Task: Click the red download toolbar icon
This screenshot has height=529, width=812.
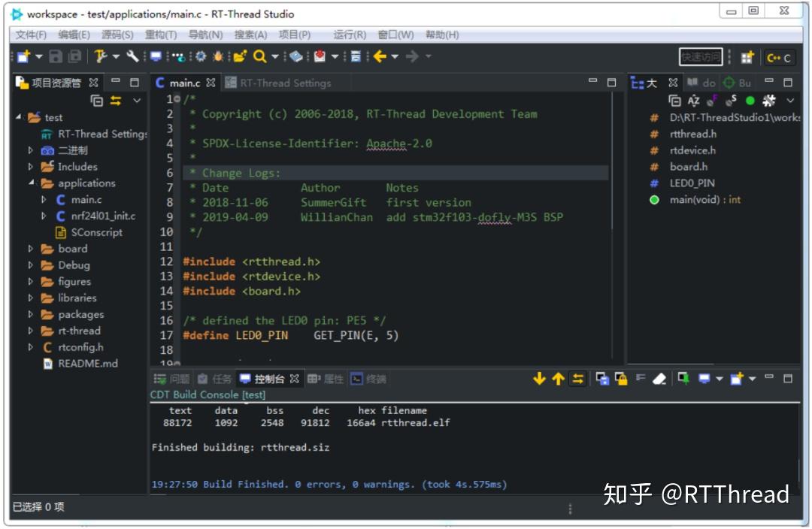Action: [x=320, y=56]
